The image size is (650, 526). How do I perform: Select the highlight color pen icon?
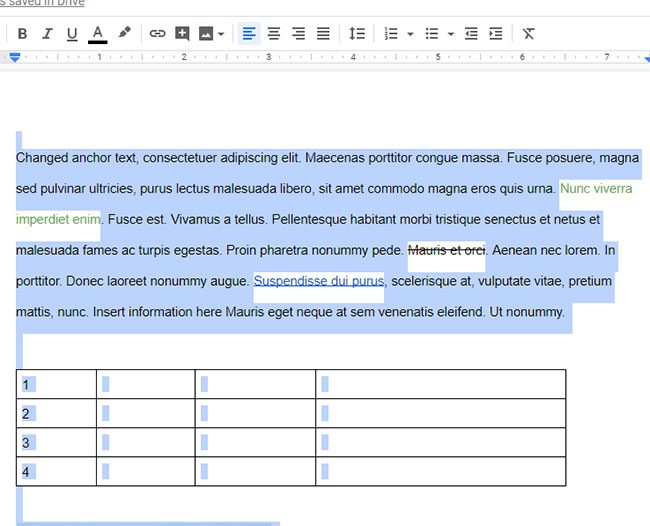coord(124,33)
